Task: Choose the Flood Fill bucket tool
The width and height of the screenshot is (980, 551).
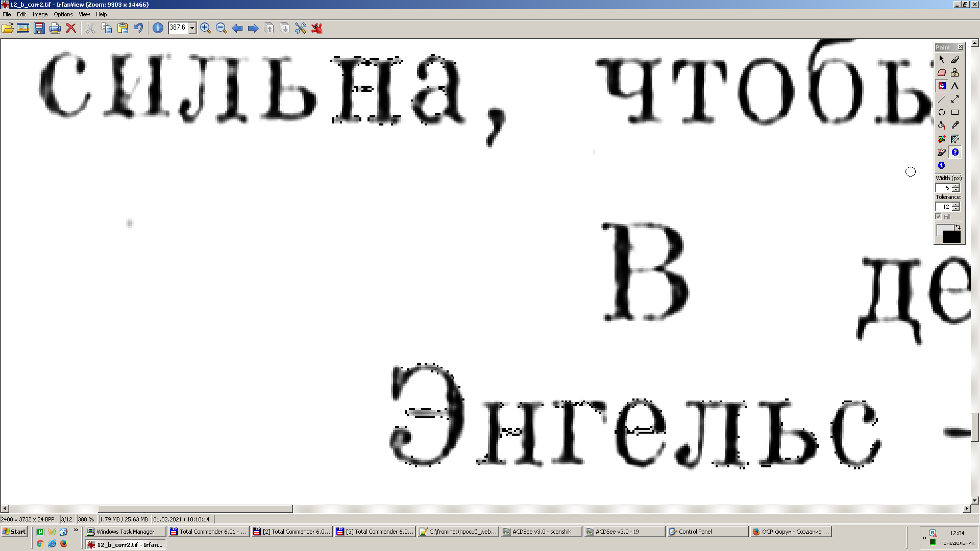Action: pos(942,126)
